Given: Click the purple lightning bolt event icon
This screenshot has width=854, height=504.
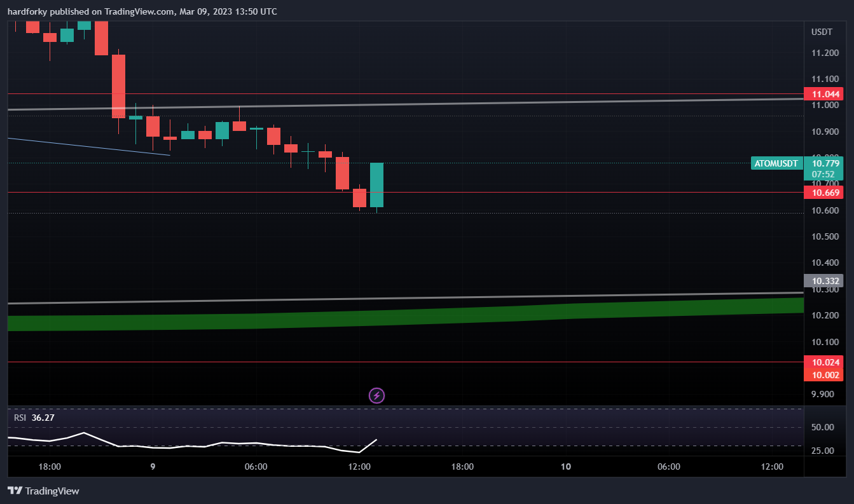Looking at the screenshot, I should click(376, 396).
